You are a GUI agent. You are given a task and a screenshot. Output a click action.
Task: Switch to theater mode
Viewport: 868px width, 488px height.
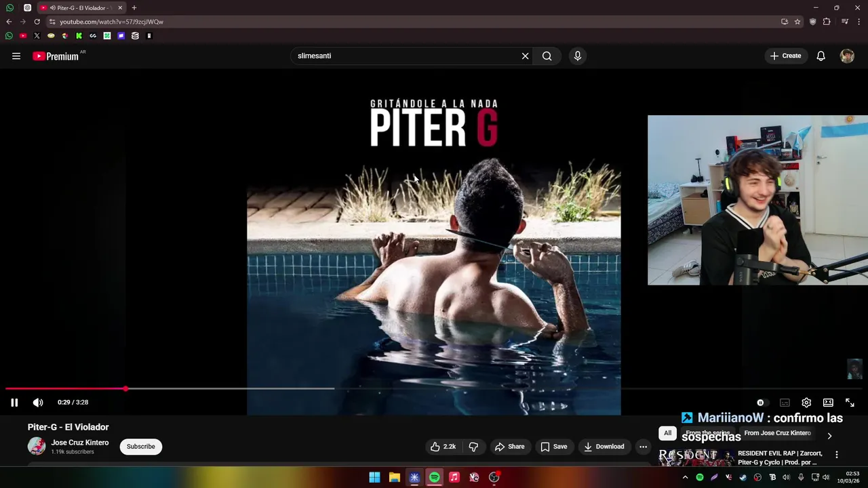click(x=828, y=403)
